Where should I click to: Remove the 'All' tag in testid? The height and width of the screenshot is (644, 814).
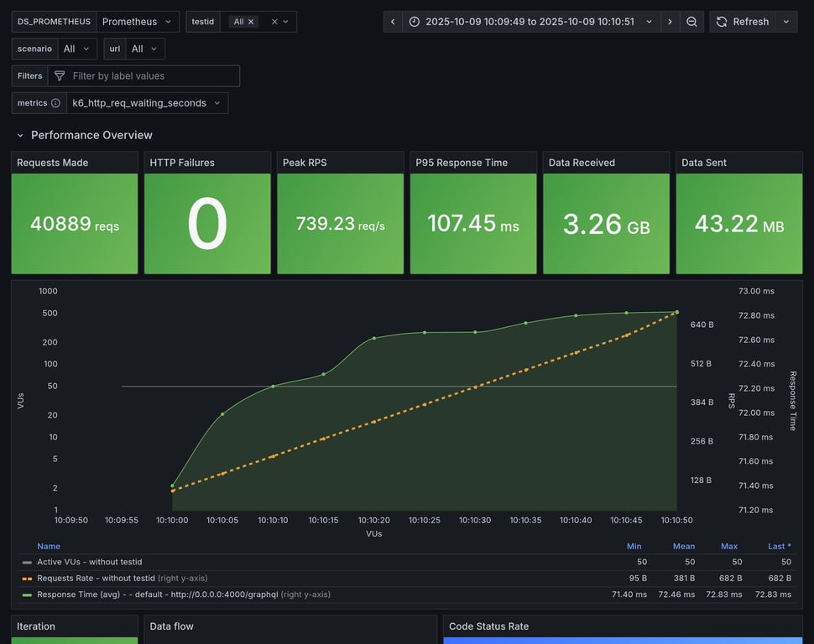[x=251, y=22]
